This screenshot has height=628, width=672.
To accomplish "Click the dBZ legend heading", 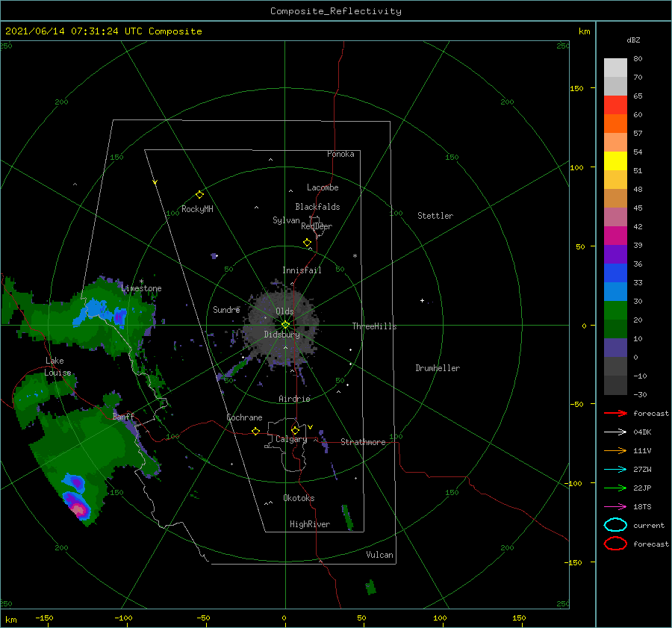I will [x=633, y=40].
